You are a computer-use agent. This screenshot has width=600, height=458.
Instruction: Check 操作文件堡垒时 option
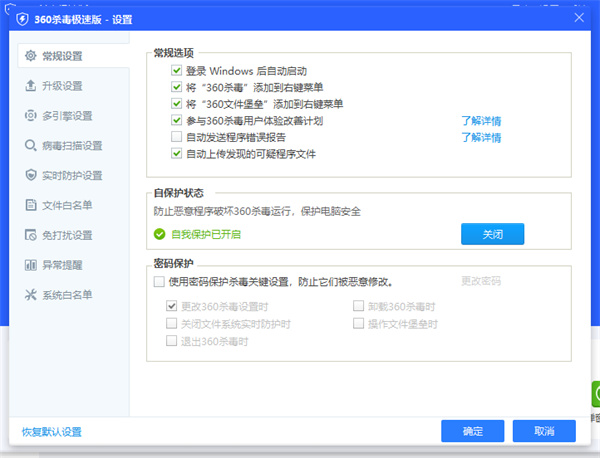pyautogui.click(x=358, y=323)
